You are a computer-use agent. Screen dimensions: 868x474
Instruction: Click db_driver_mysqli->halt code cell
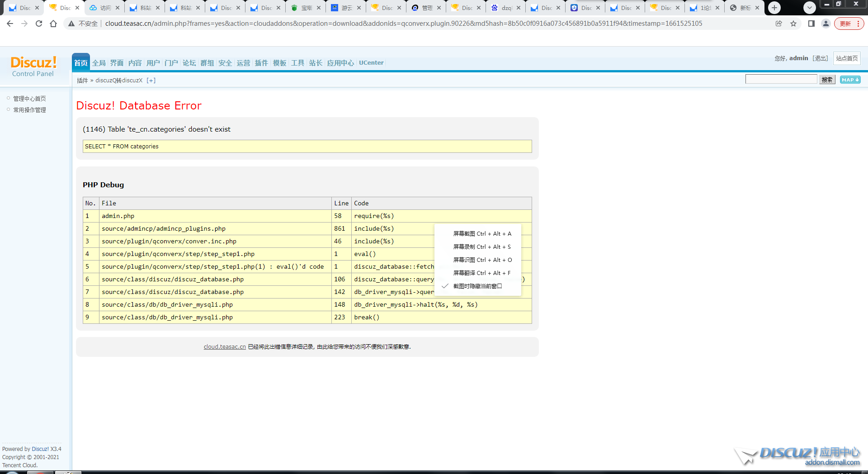click(x=442, y=305)
